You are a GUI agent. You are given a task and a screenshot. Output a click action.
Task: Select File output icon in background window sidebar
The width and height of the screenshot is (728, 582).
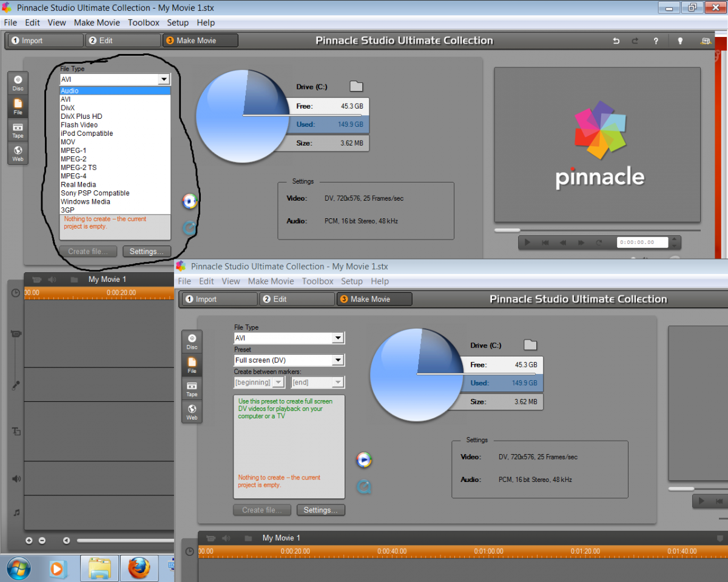tap(18, 107)
